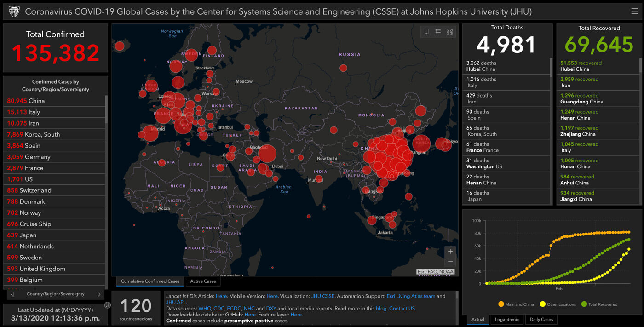Viewport: 644px width, 327px height.
Task: Select Iran with 10,075 confirmed cases
Action: tap(55, 123)
